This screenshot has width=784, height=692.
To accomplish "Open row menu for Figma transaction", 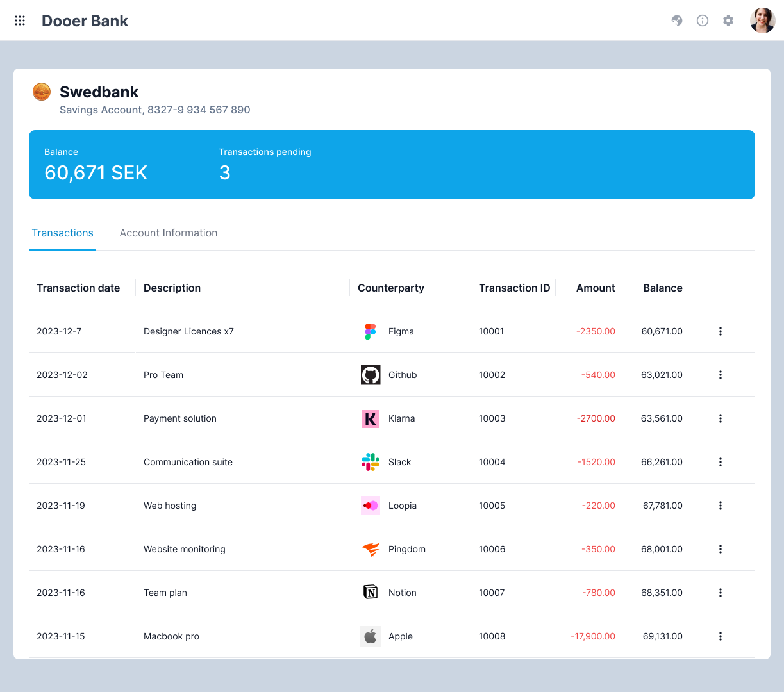I will [x=721, y=331].
